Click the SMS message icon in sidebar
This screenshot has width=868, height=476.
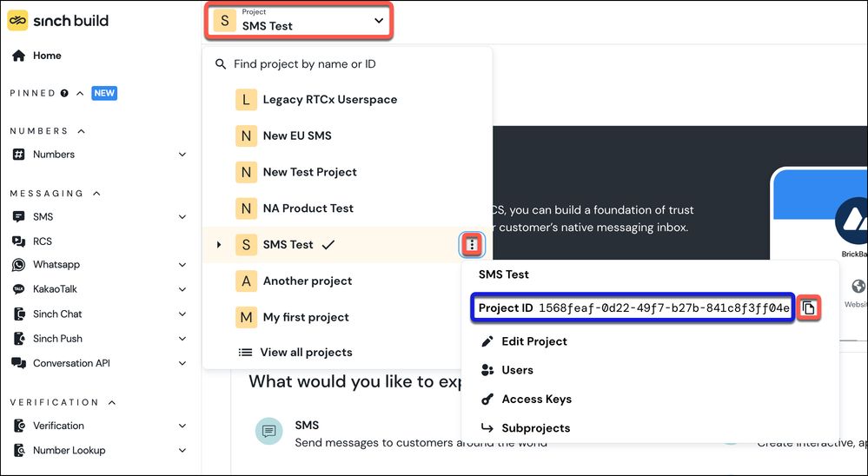pyautogui.click(x=19, y=216)
